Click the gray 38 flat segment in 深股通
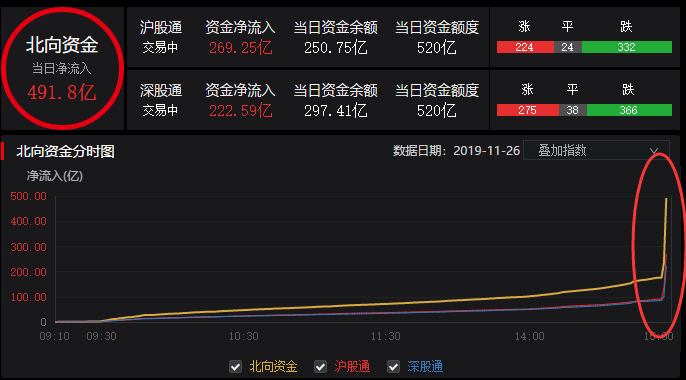Image resolution: width=686 pixels, height=380 pixels. tap(573, 110)
